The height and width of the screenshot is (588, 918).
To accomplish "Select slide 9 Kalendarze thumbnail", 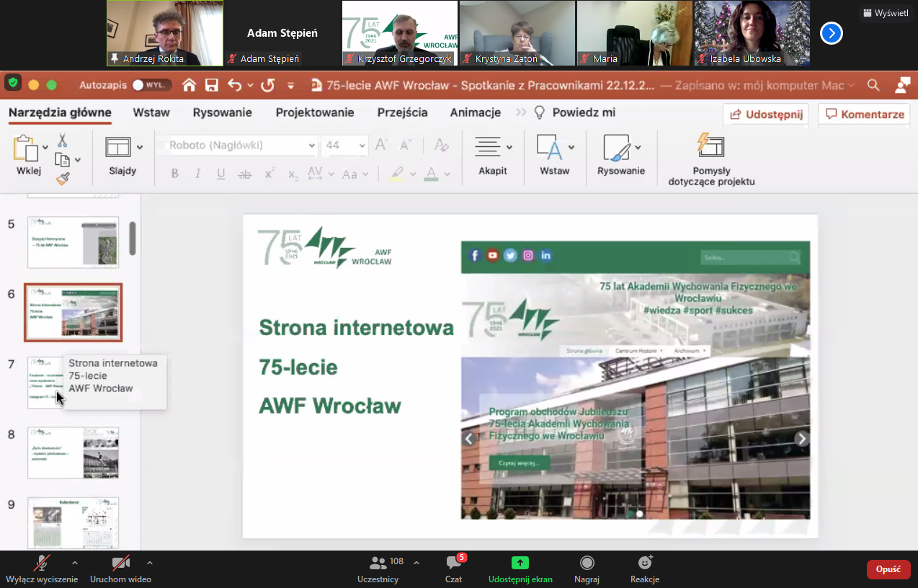I will click(73, 522).
